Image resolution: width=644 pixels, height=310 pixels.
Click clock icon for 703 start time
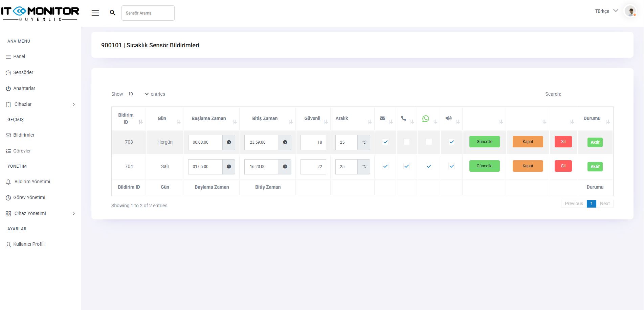point(229,142)
